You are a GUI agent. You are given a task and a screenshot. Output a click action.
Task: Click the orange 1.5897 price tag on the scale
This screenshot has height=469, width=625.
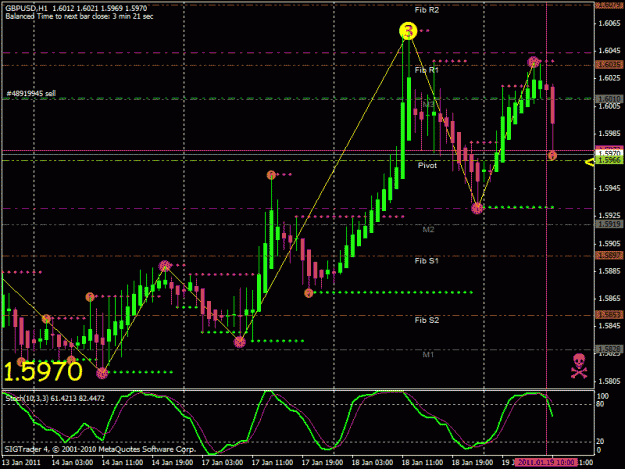click(x=609, y=255)
